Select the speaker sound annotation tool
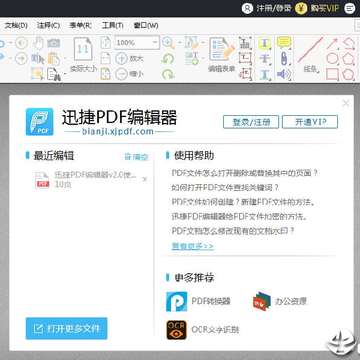This screenshot has height=360, width=360. 284,74
